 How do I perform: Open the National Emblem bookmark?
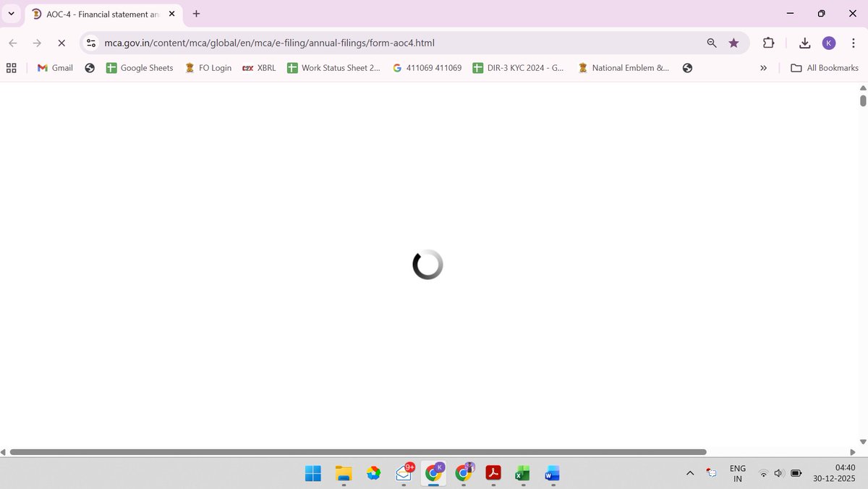[624, 68]
